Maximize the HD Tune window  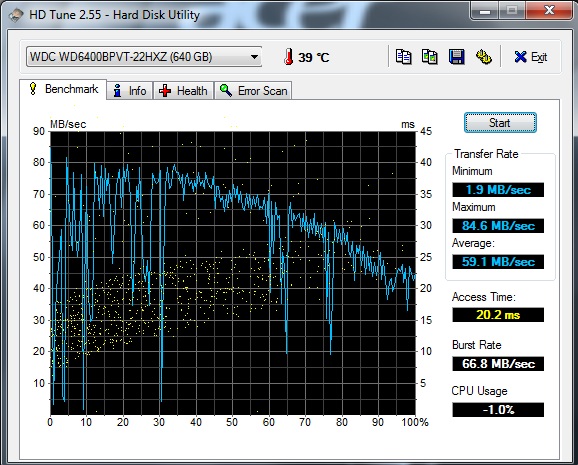tap(512, 10)
